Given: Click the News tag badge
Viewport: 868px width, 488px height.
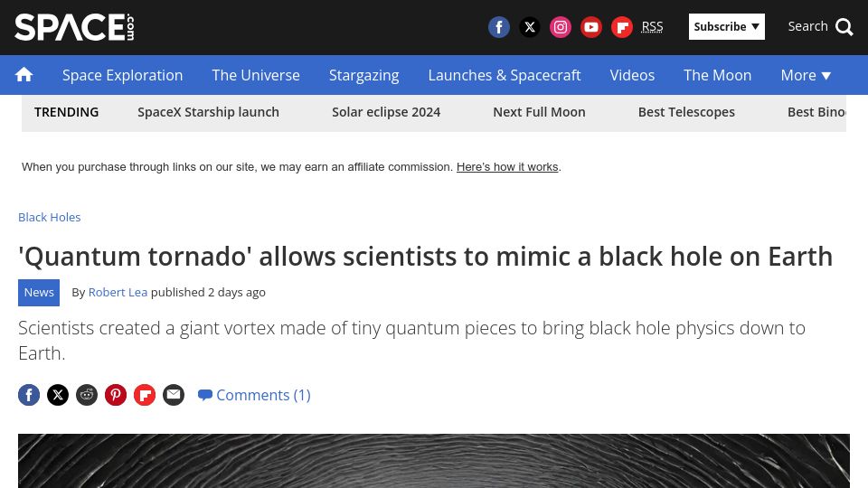Looking at the screenshot, I should coord(39,293).
